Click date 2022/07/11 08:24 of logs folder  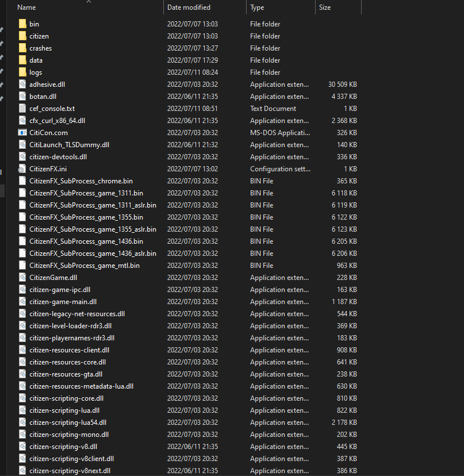(x=192, y=72)
